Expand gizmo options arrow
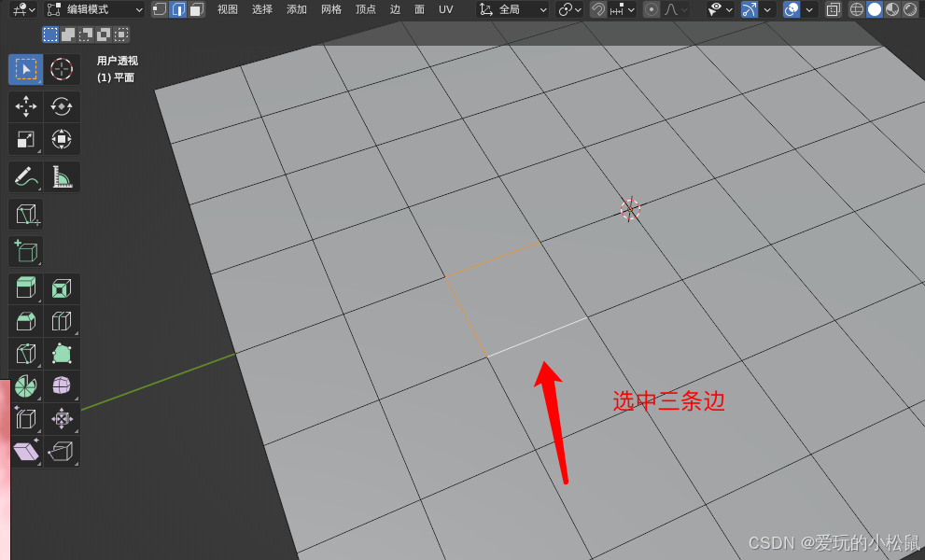 tap(767, 9)
